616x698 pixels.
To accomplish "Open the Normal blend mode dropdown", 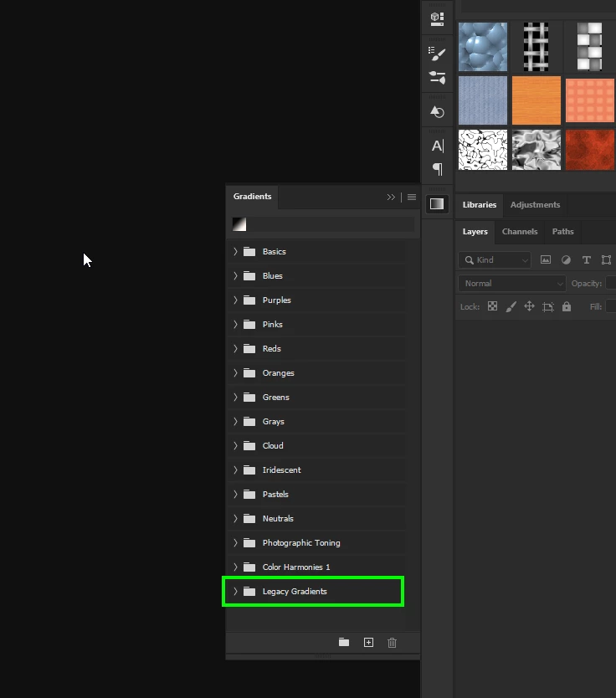I will [512, 283].
